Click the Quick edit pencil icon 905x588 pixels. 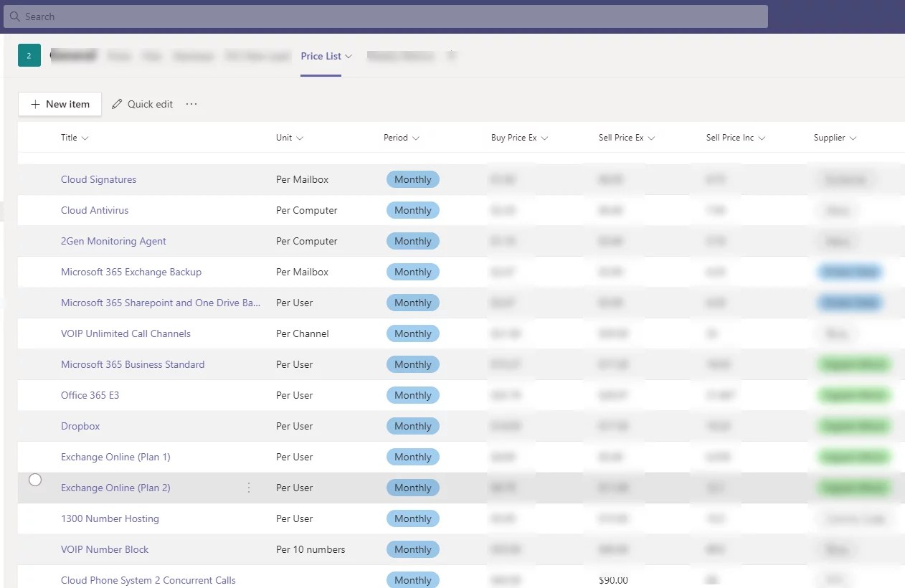117,104
